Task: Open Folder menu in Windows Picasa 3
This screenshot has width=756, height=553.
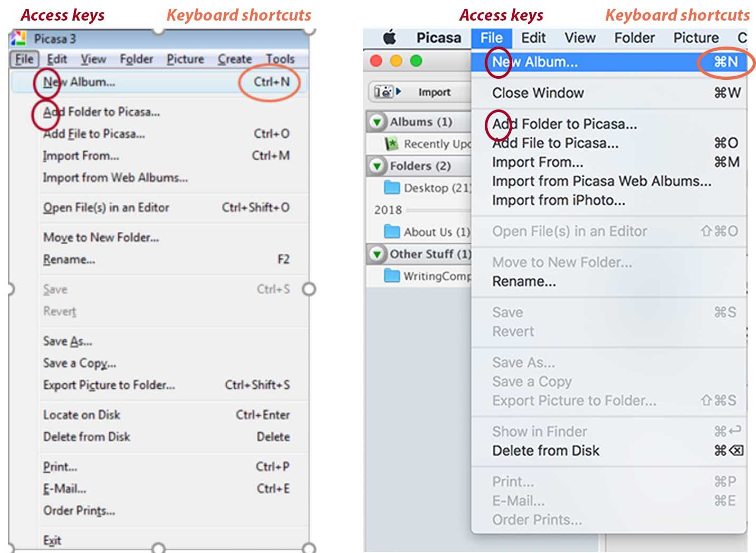Action: pyautogui.click(x=136, y=59)
